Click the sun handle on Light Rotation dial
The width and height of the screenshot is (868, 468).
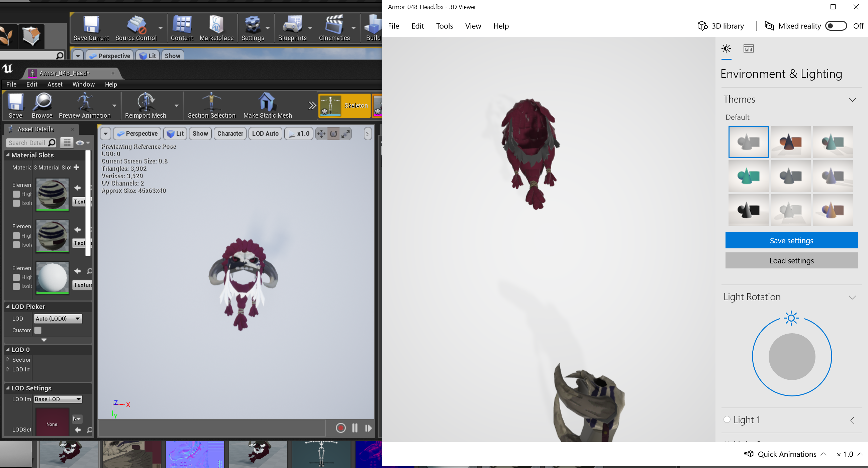point(791,318)
